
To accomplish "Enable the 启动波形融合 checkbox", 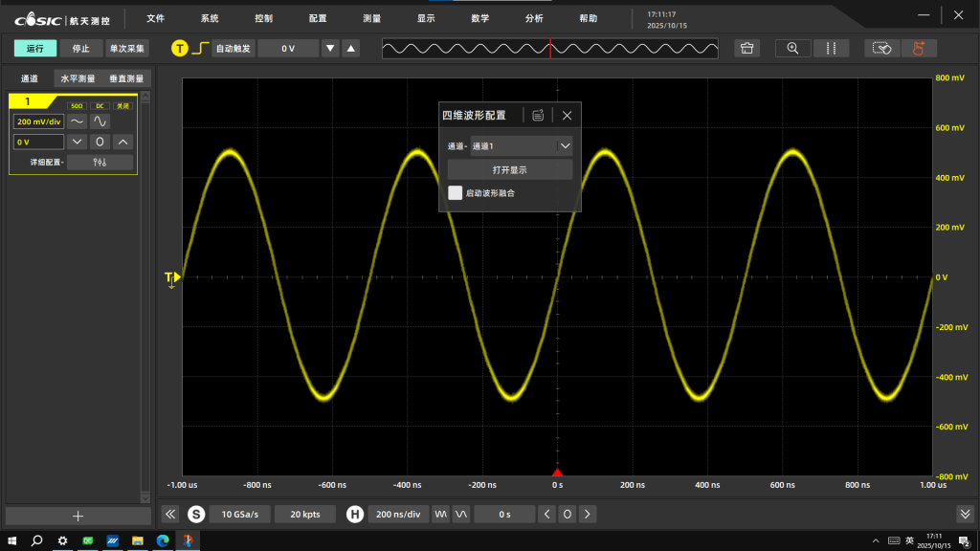I will (x=456, y=192).
